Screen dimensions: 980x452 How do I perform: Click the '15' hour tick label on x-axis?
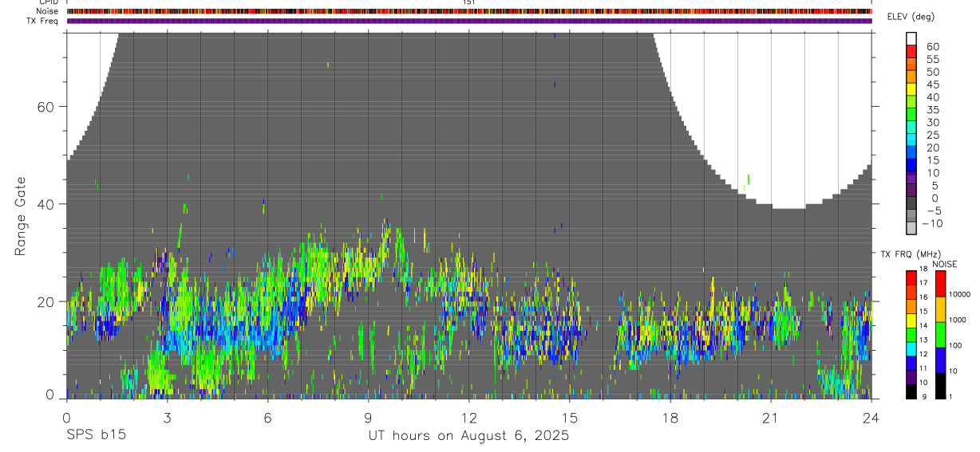(570, 418)
